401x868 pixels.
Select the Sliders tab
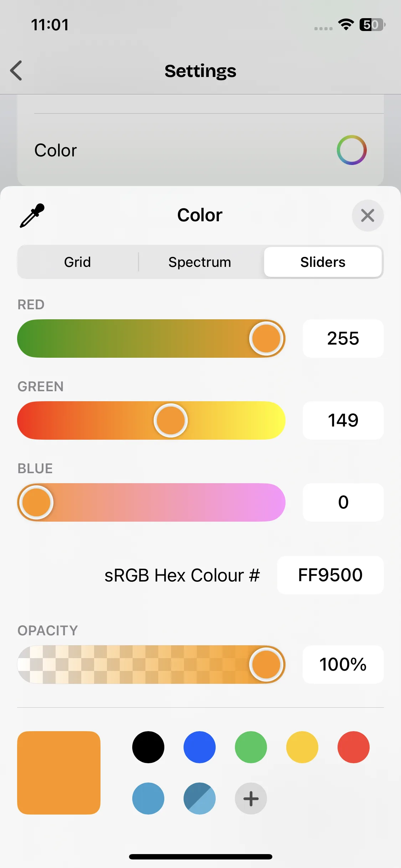point(323,262)
